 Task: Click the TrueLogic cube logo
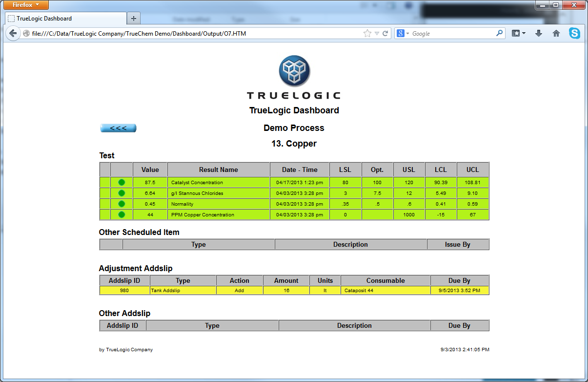tap(294, 71)
